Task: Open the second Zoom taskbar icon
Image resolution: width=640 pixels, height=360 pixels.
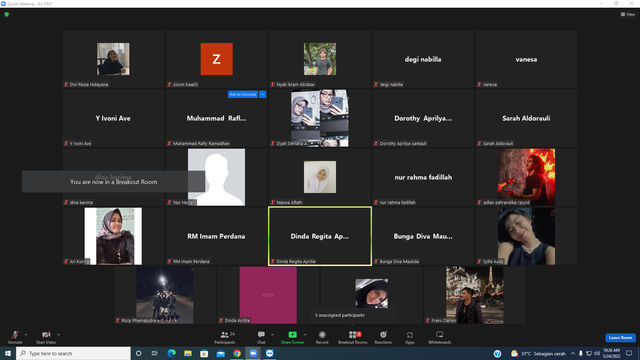Action: pos(269,353)
